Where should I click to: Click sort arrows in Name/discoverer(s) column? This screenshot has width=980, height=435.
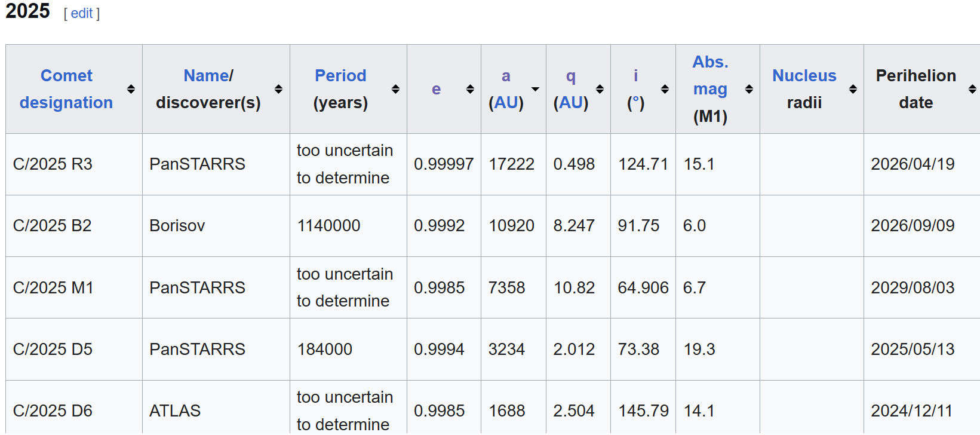(x=278, y=89)
